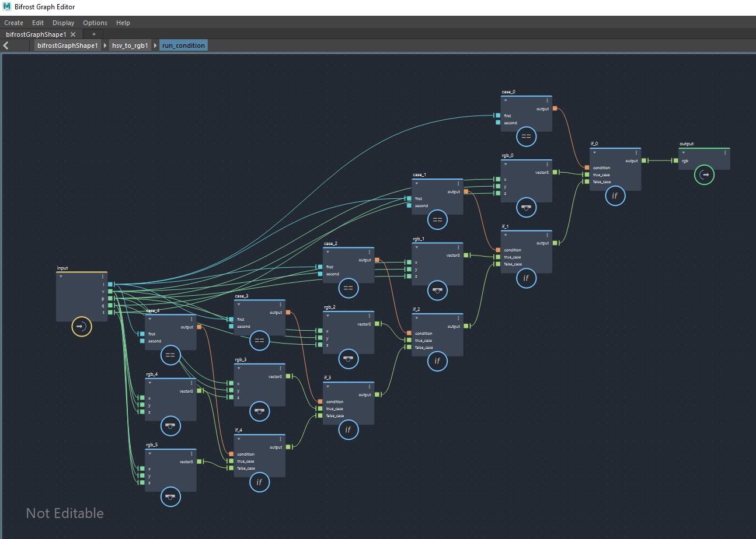Click the vector icon on rgb_5 node

170,496
